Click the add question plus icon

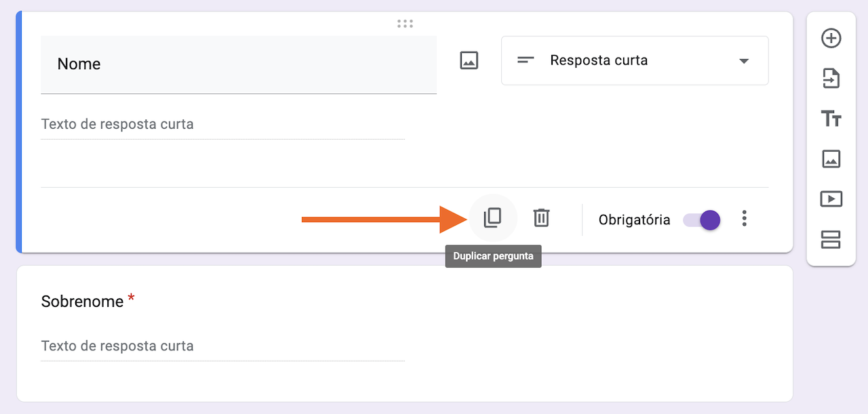click(831, 39)
